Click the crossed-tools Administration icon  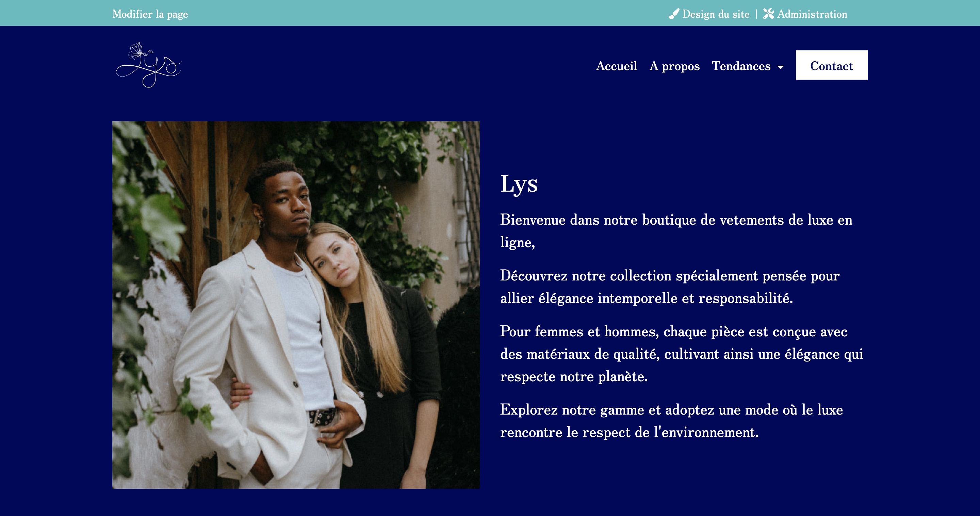pyautogui.click(x=768, y=14)
